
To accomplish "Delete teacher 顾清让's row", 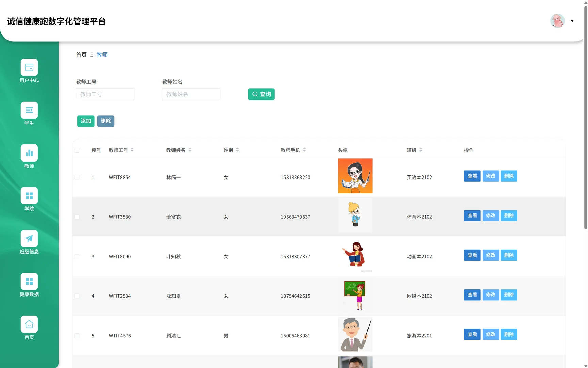I will [x=509, y=334].
